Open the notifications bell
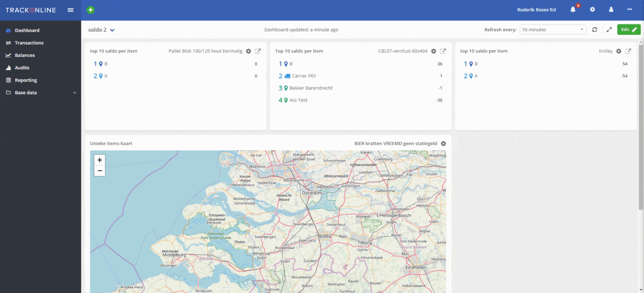Screen dimensions: 644x293 pos(573,10)
